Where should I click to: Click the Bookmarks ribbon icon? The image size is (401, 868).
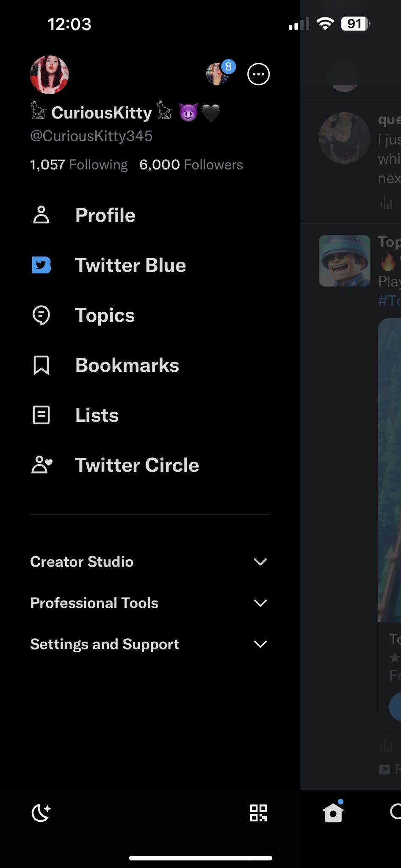coord(41,365)
